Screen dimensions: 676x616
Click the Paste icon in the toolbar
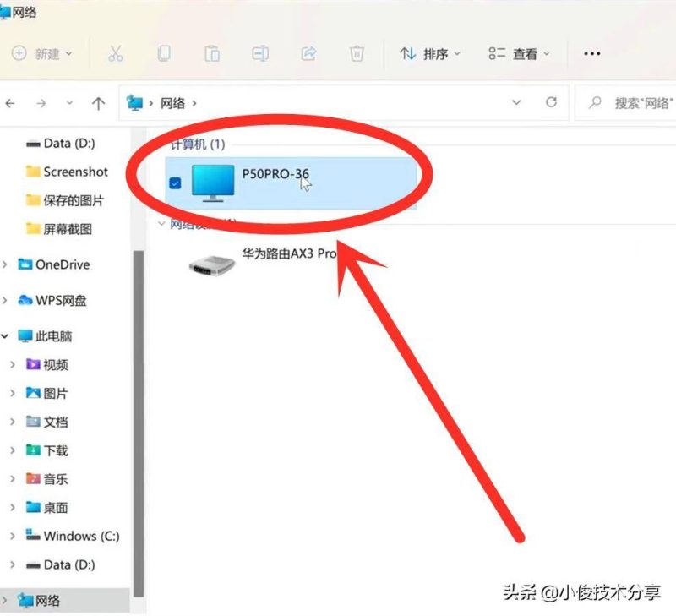pyautogui.click(x=212, y=53)
